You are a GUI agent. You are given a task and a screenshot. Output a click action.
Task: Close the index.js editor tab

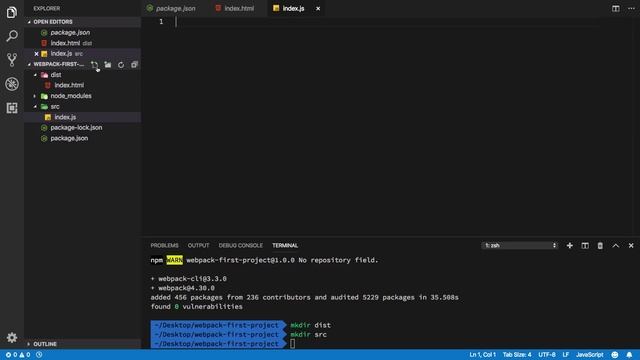(x=318, y=8)
